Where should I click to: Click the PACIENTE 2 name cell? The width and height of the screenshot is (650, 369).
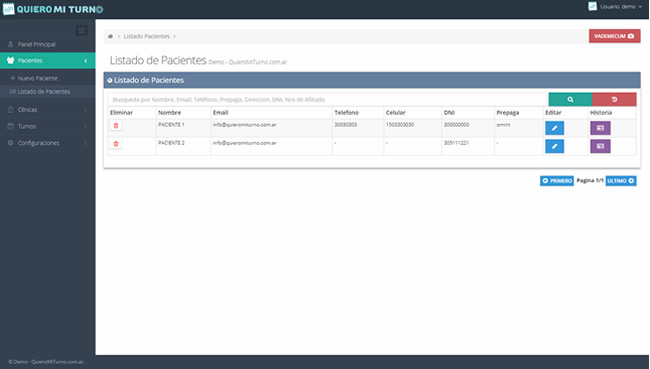coord(171,143)
